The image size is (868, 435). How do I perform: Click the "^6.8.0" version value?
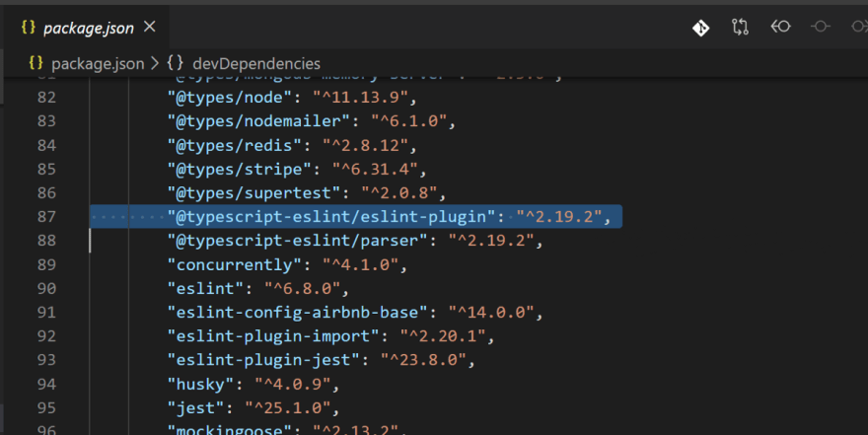point(302,288)
